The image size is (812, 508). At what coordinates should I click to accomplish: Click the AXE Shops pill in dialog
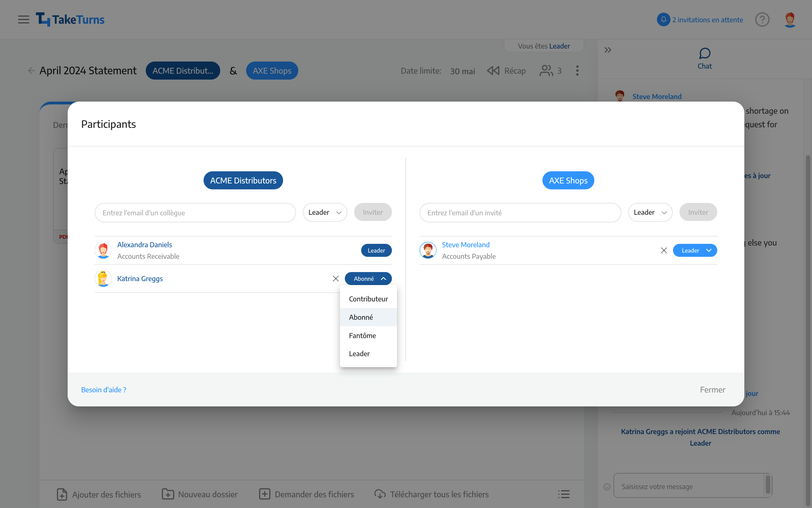568,180
